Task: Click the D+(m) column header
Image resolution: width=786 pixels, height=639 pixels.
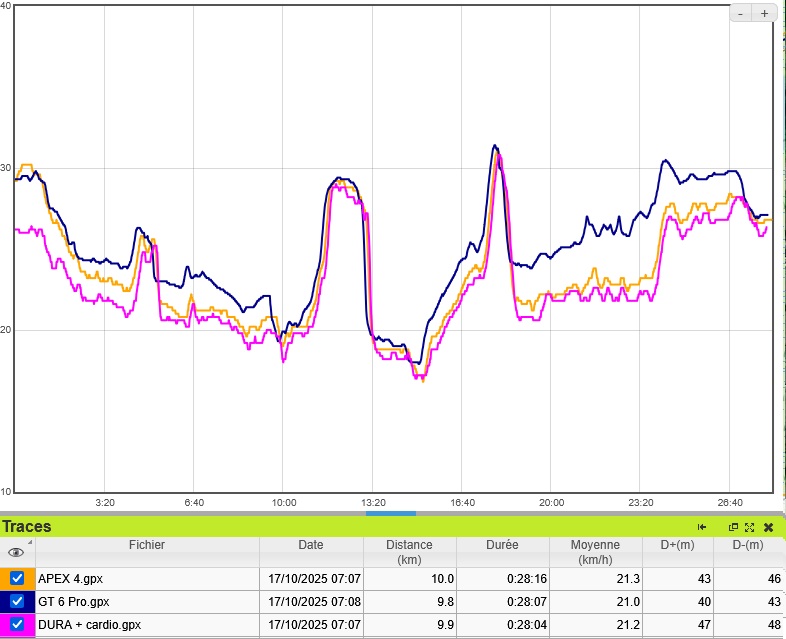Action: pyautogui.click(x=678, y=546)
